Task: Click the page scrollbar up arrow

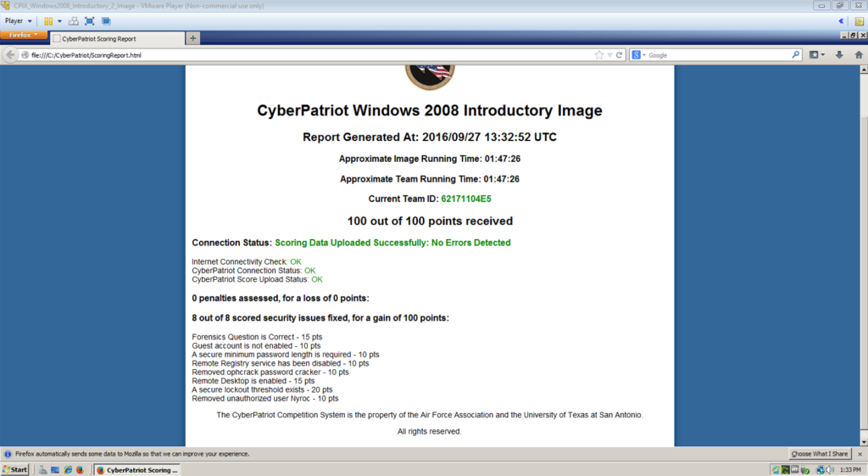Action: (864, 70)
